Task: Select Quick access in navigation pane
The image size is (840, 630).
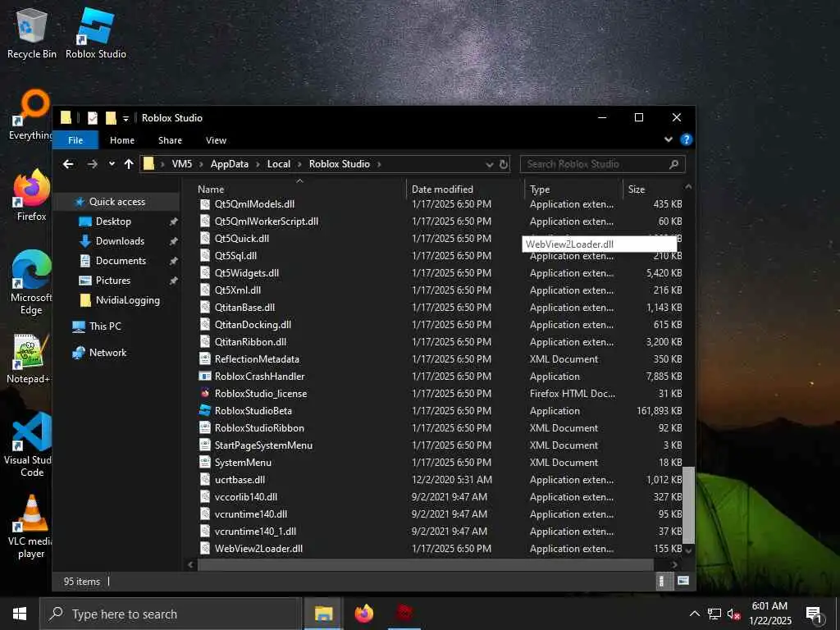Action: click(x=116, y=202)
